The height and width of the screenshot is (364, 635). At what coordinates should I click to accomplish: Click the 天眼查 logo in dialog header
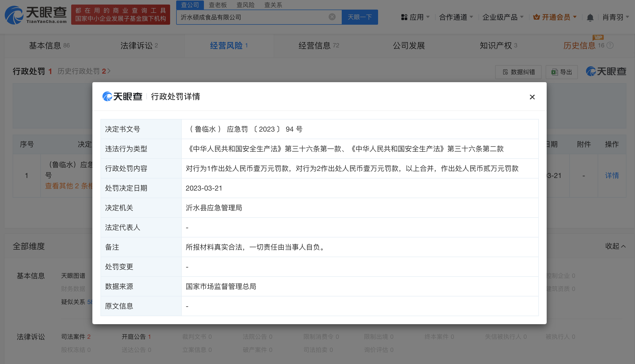pos(122,97)
